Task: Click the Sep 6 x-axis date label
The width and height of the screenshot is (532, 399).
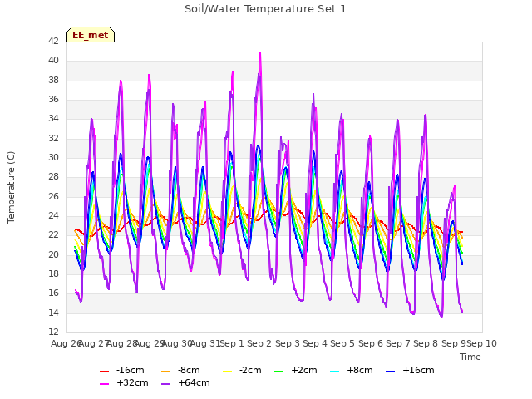Action: (371, 343)
